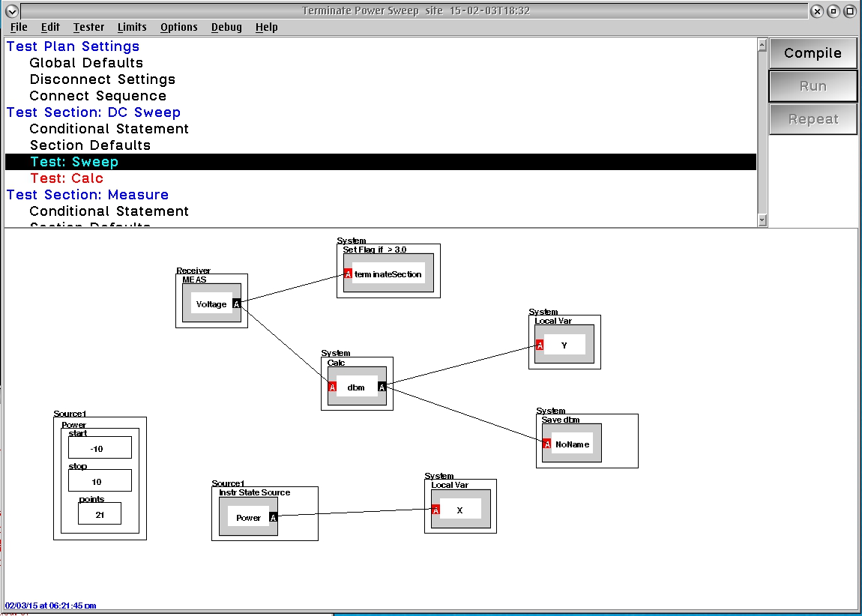The image size is (862, 616).
Task: Click the test list scrollbar up arrow
Action: pos(762,45)
